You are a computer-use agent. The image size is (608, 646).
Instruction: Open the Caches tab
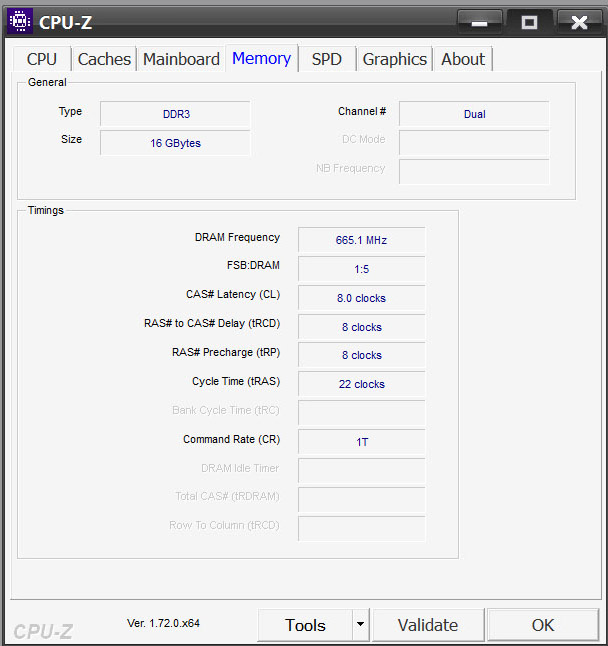tap(104, 59)
